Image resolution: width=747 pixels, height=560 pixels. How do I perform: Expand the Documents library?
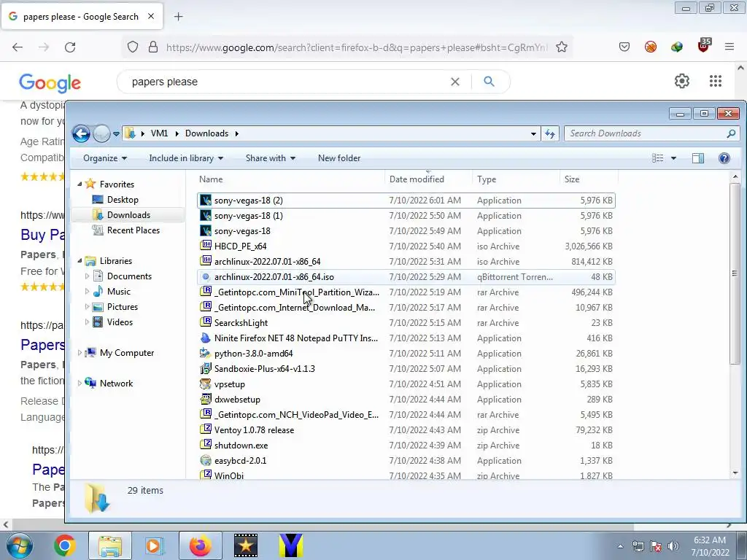pyautogui.click(x=87, y=276)
